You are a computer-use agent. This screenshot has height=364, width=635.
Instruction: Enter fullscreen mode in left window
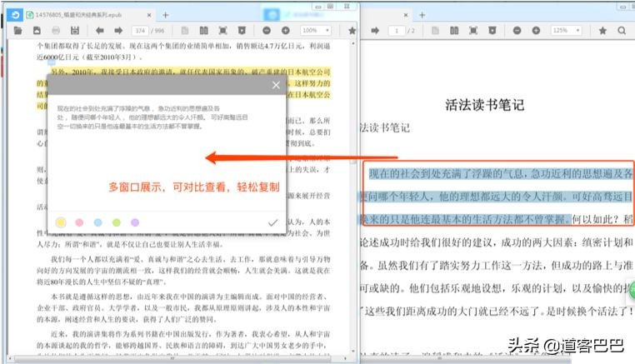(222, 30)
